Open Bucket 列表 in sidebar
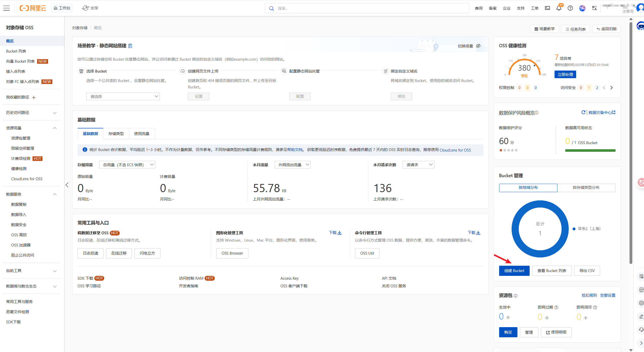The image size is (644, 352). (16, 51)
